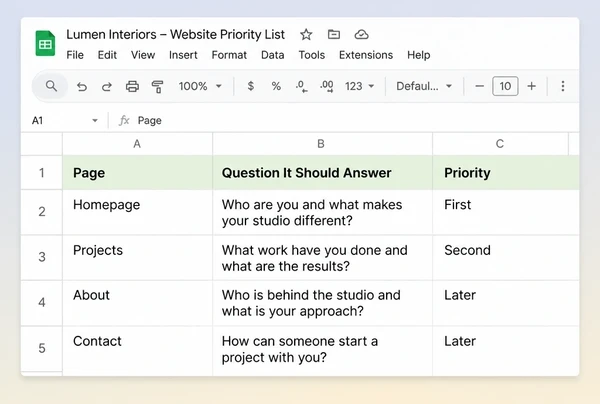The image size is (600, 404).
Task: Select row 1 header
Action: (x=41, y=173)
